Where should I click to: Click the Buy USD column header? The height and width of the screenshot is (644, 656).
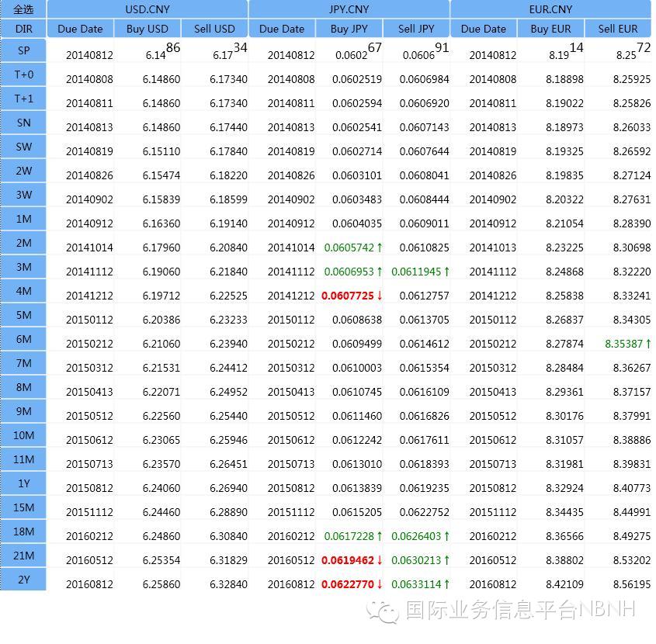(148, 29)
